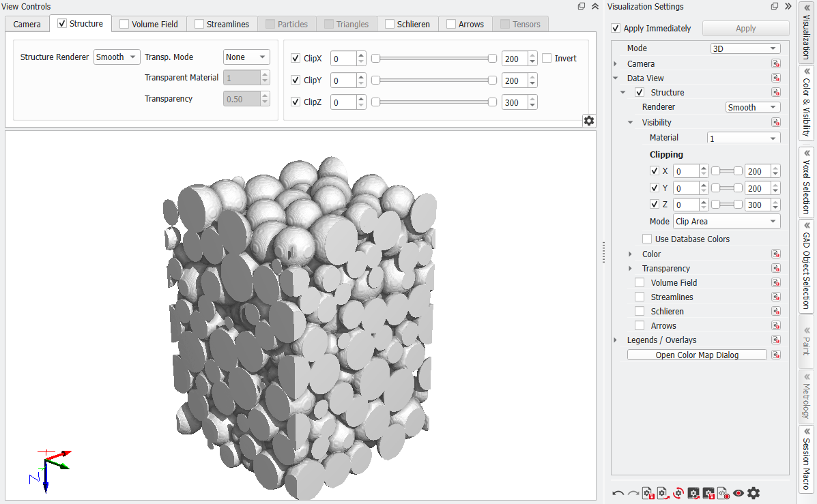Image resolution: width=817 pixels, height=504 pixels.
Task: Click the Open Color Map Dialog button
Action: [x=697, y=355]
